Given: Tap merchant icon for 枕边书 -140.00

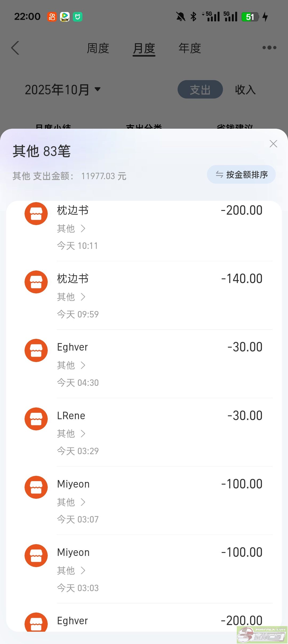Looking at the screenshot, I should pos(36,282).
